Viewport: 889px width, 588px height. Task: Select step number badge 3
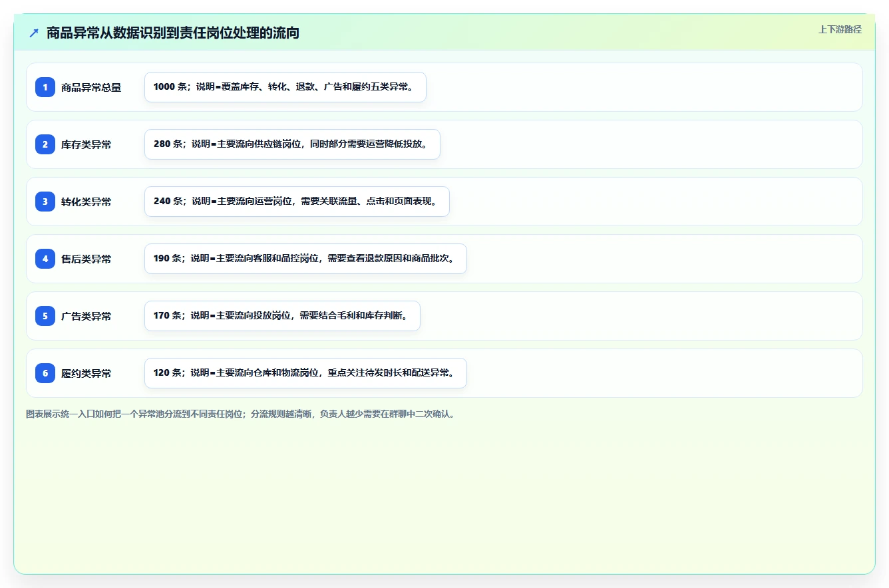45,202
